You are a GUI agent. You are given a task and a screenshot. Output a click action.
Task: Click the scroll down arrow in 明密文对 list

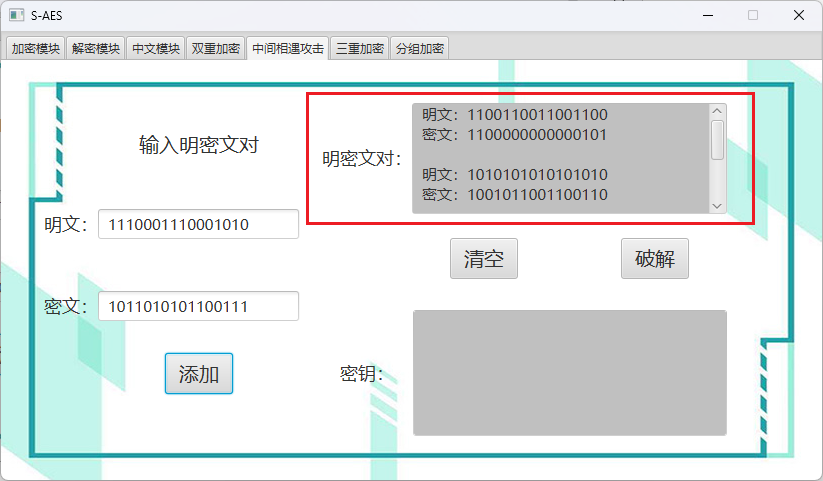(x=717, y=205)
